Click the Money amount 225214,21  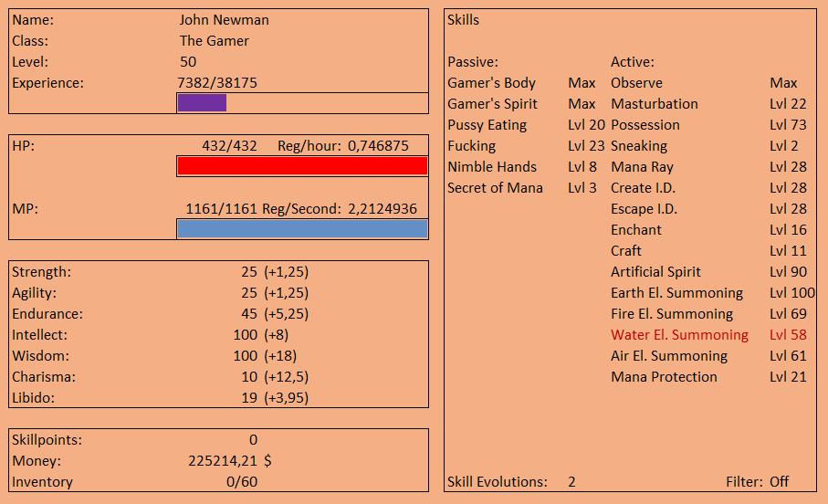[x=223, y=461]
